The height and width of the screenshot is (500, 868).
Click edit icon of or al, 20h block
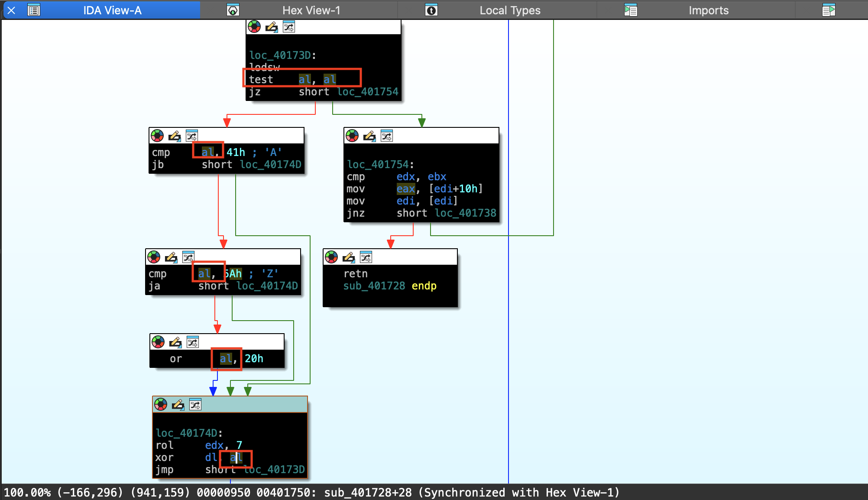pyautogui.click(x=175, y=342)
